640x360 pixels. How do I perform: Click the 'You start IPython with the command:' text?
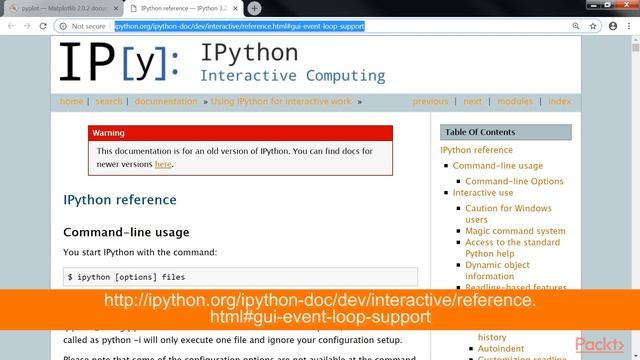140,252
